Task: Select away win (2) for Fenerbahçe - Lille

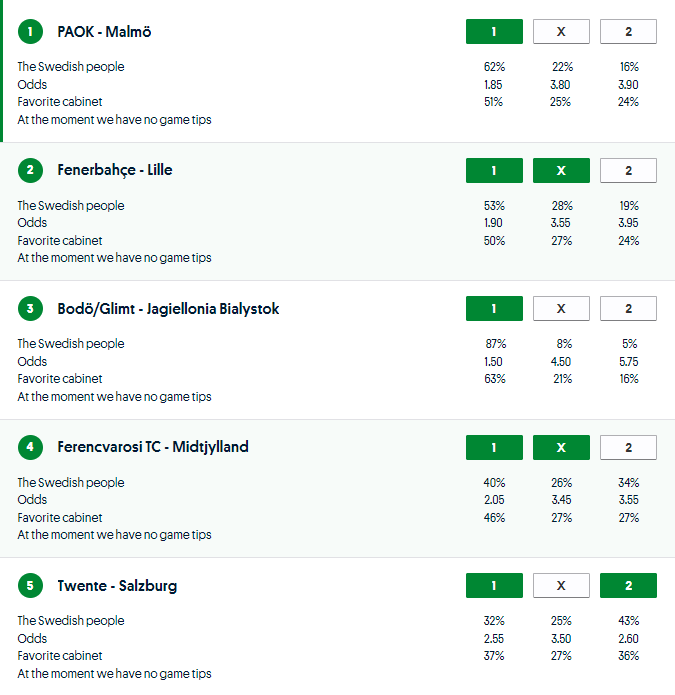Action: pyautogui.click(x=628, y=171)
